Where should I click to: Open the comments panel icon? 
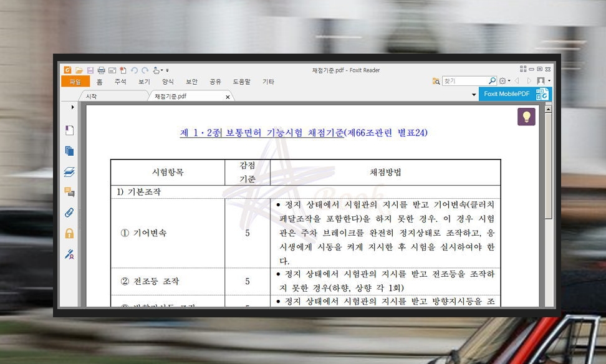[70, 191]
